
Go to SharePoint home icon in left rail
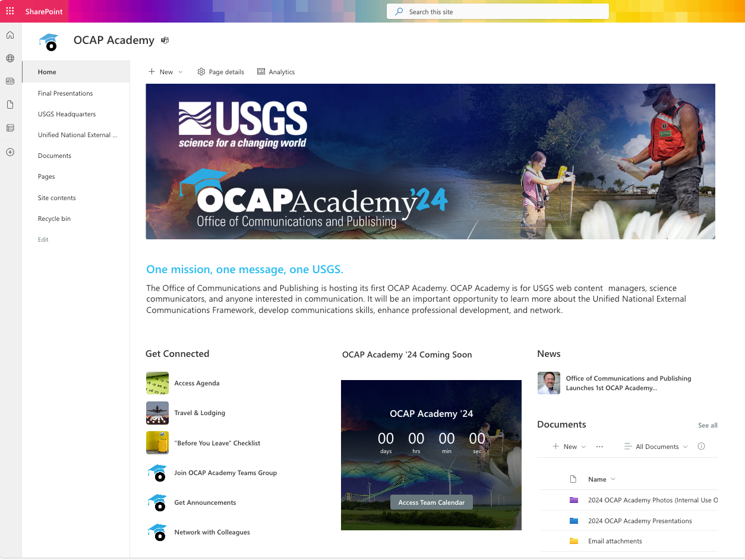(x=10, y=35)
